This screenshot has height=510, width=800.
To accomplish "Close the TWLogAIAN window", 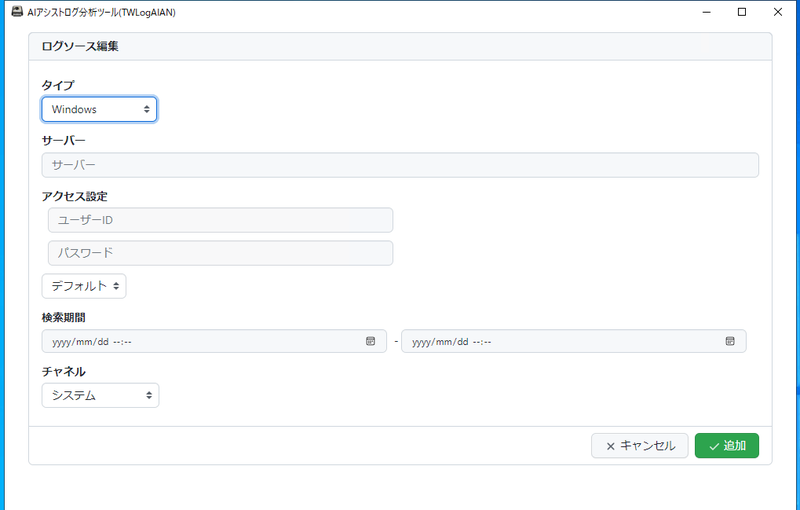I will pyautogui.click(x=778, y=12).
